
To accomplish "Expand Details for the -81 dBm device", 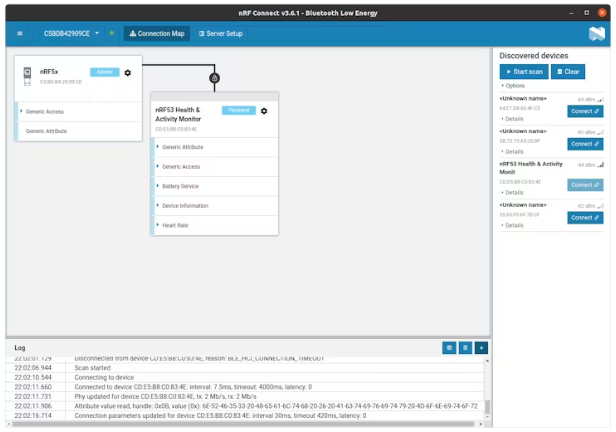I will 512,152.
